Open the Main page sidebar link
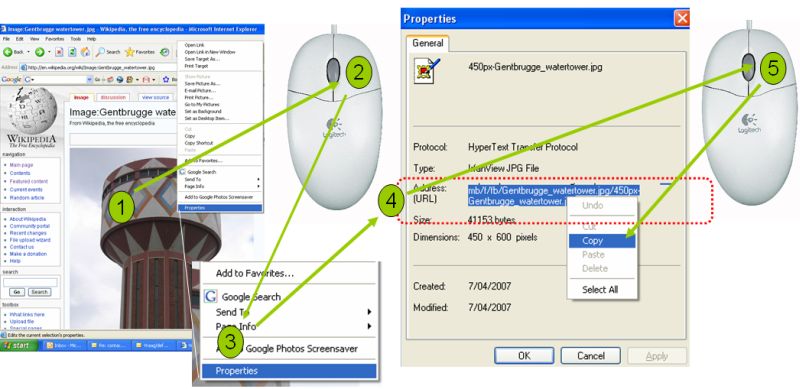Viewport: 800px width, 389px height. click(21, 165)
